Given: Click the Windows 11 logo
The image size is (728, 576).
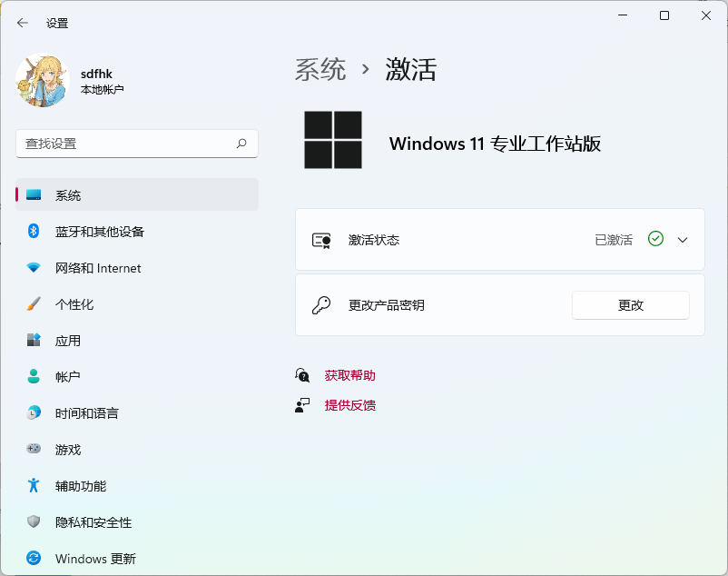Looking at the screenshot, I should [333, 140].
